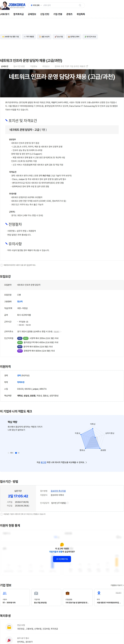Open the 신입·인턴 menu
This screenshot has height=644, width=124.
45,14
